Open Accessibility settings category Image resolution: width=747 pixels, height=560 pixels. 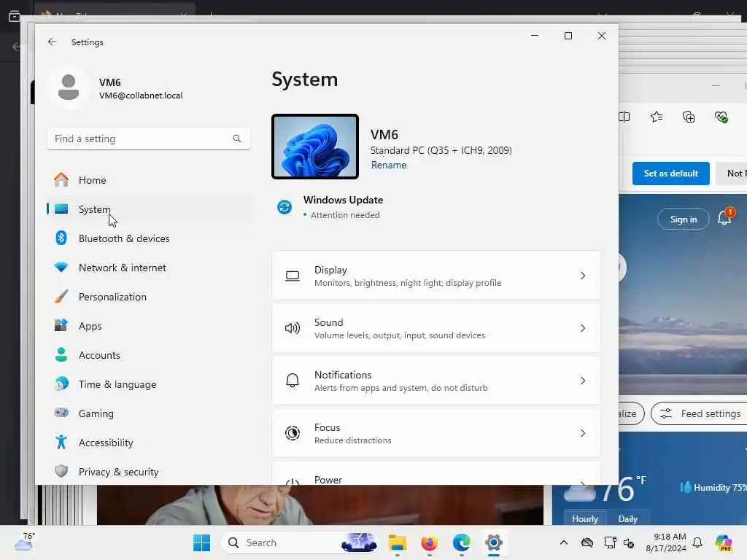(x=149, y=443)
